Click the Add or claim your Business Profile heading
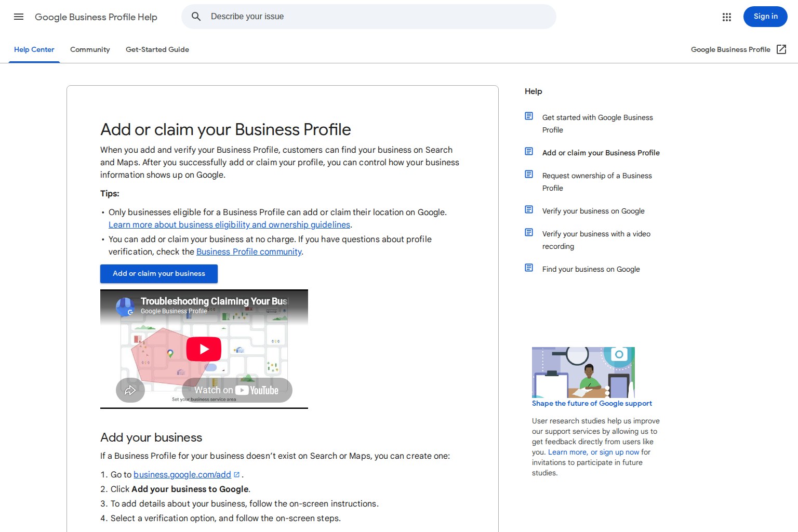 (x=225, y=129)
